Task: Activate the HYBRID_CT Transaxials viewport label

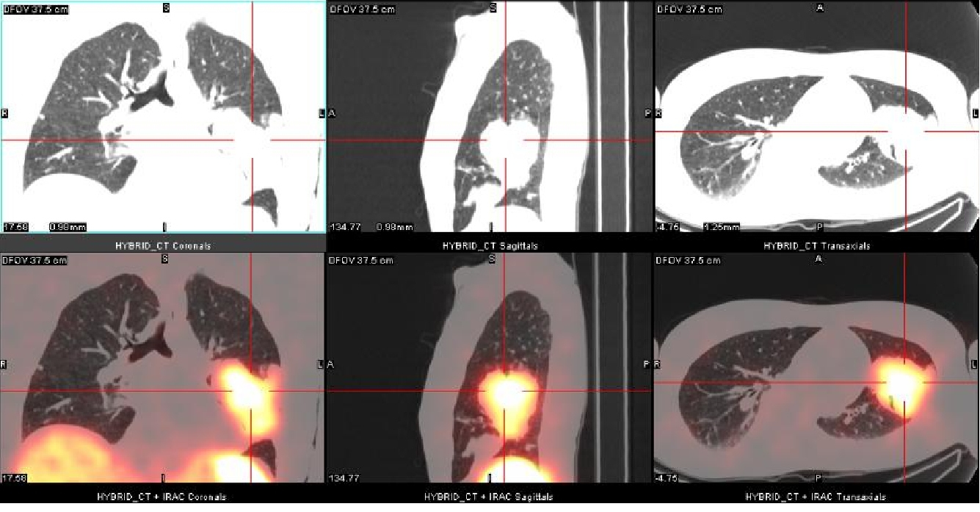Action: click(816, 246)
